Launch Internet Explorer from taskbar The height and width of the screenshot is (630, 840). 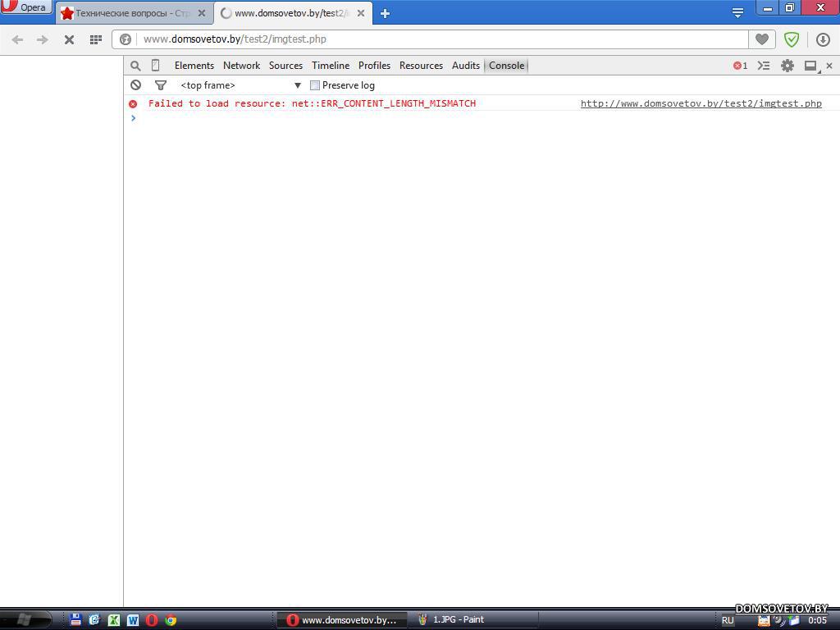click(94, 620)
